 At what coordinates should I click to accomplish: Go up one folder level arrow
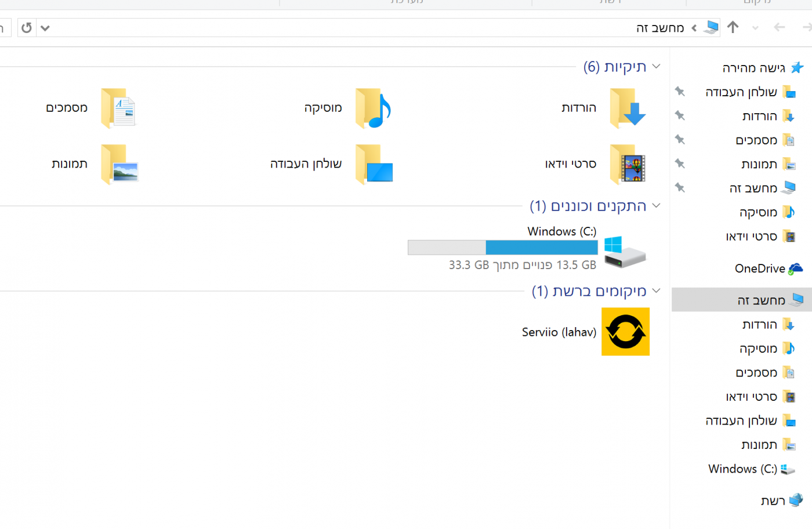point(733,27)
